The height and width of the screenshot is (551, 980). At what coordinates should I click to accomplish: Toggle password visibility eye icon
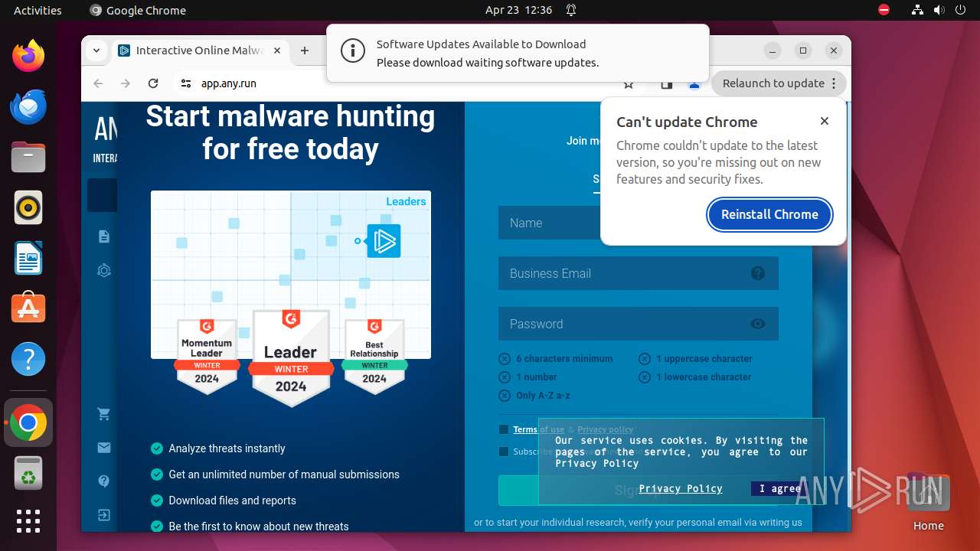758,324
